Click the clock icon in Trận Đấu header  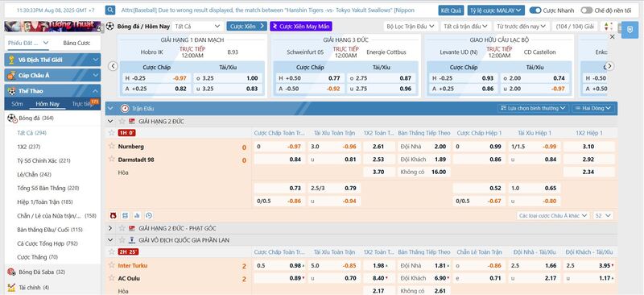click(x=125, y=109)
